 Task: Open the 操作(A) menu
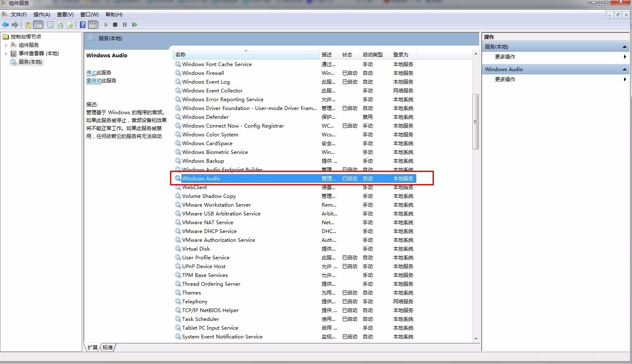pyautogui.click(x=42, y=15)
